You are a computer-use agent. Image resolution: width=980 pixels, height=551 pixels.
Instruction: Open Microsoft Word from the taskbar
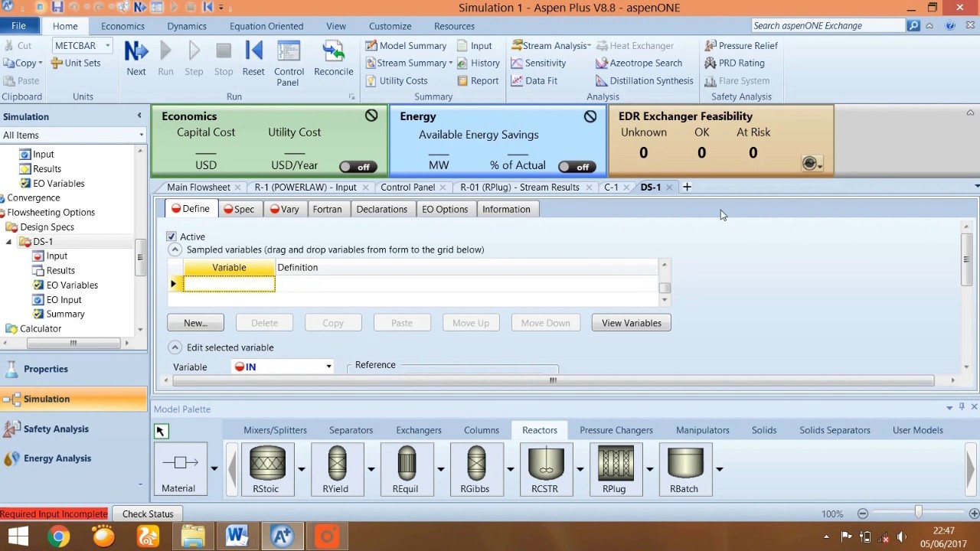click(x=237, y=536)
